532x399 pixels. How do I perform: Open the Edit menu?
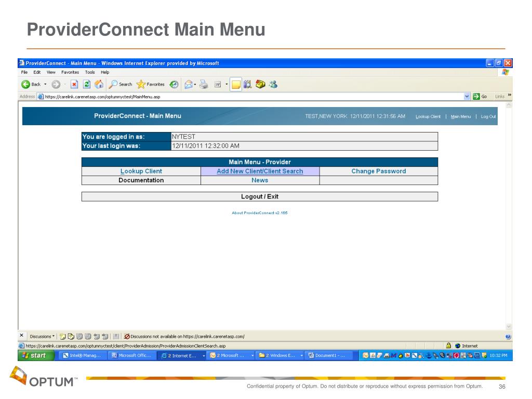click(x=37, y=72)
